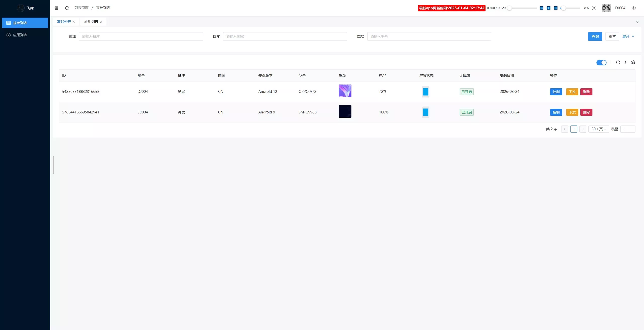The width and height of the screenshot is (644, 330).
Task: Toggle screen status for device ending 316658
Action: (x=425, y=92)
